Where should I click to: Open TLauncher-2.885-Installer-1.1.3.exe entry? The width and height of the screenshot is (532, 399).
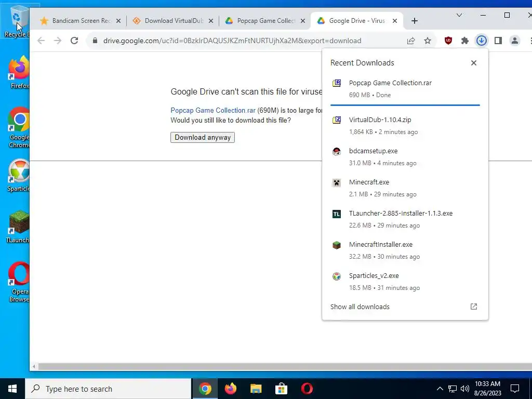pos(405,219)
